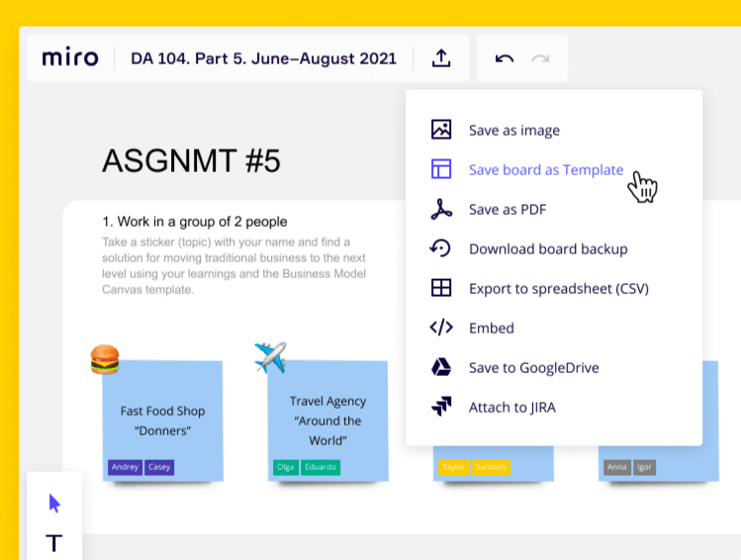Click the Save as image picture icon
The height and width of the screenshot is (560, 741).
pyautogui.click(x=441, y=130)
